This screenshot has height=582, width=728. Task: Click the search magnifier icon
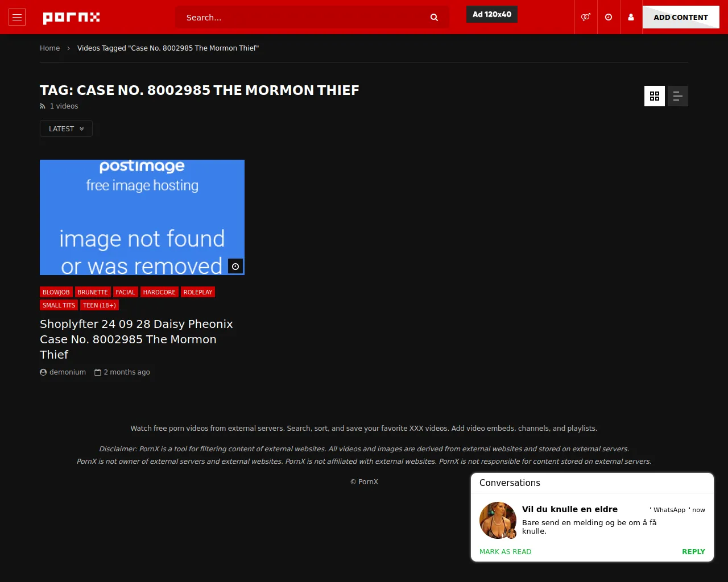tap(434, 18)
